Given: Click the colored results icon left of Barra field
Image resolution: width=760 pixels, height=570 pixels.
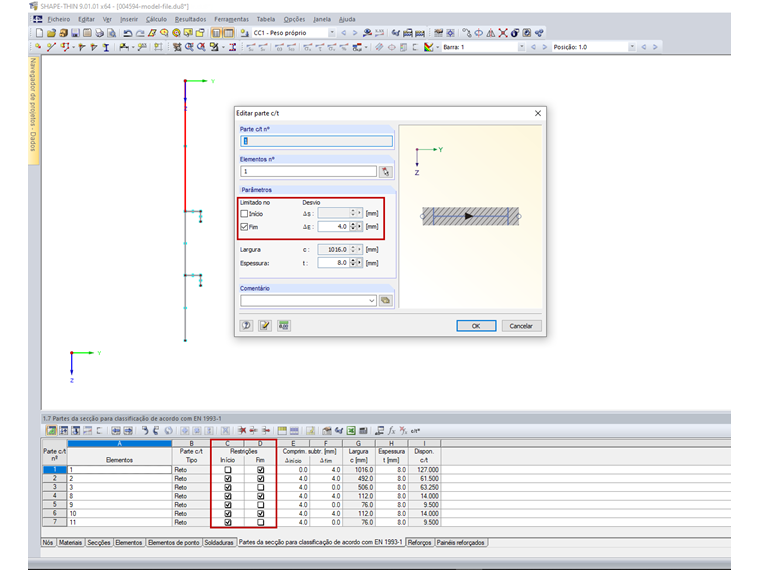Looking at the screenshot, I should [428, 47].
